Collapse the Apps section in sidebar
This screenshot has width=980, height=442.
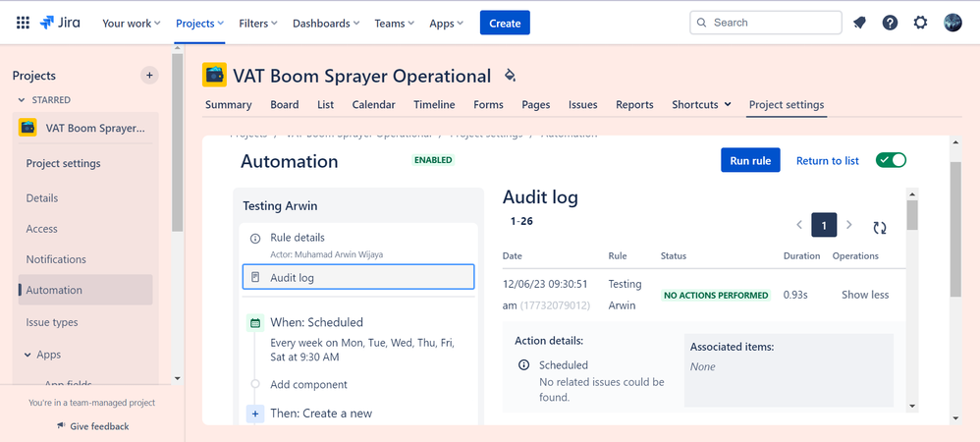click(27, 355)
